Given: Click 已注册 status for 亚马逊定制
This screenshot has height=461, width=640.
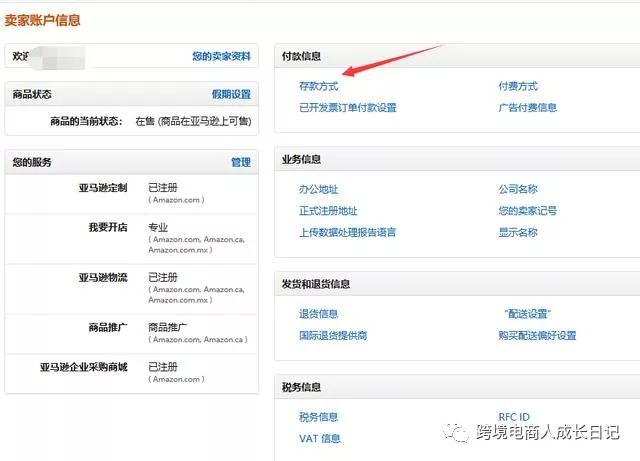Looking at the screenshot, I should (163, 187).
